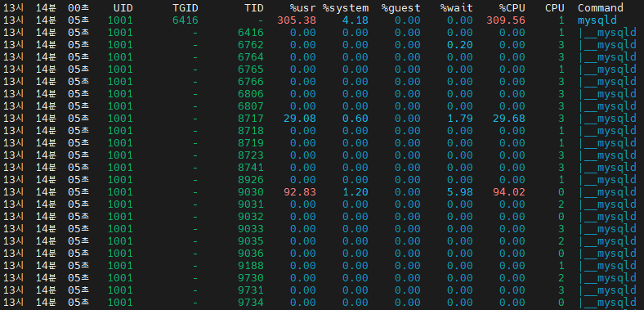This screenshot has width=644, height=310.
Task: Click the %CPU column header
Action: (x=512, y=8)
